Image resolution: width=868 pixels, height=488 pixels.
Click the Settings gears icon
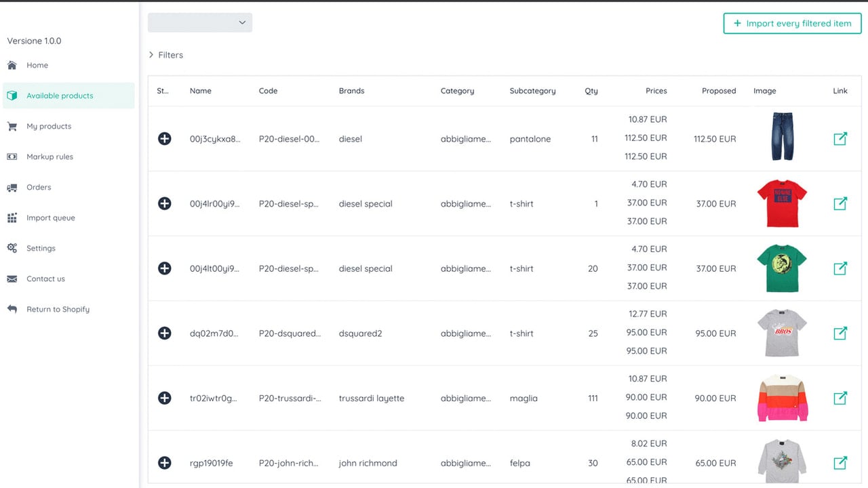tap(12, 248)
